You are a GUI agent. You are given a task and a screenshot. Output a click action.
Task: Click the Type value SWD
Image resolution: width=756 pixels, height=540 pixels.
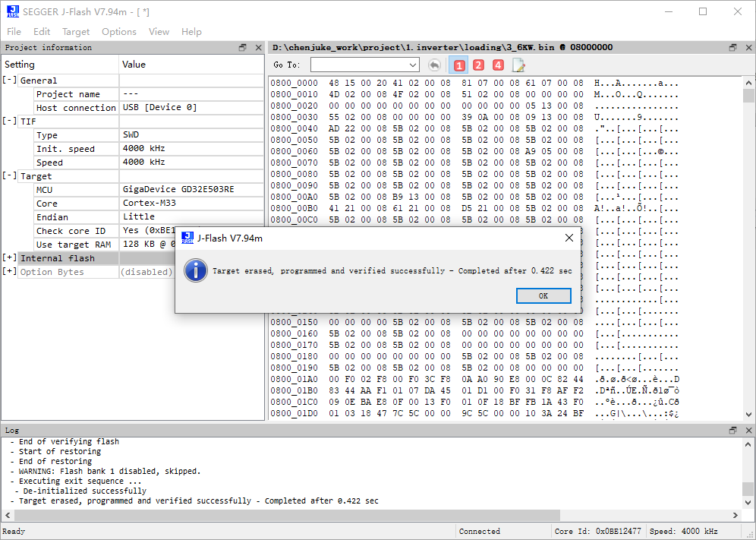(x=131, y=134)
